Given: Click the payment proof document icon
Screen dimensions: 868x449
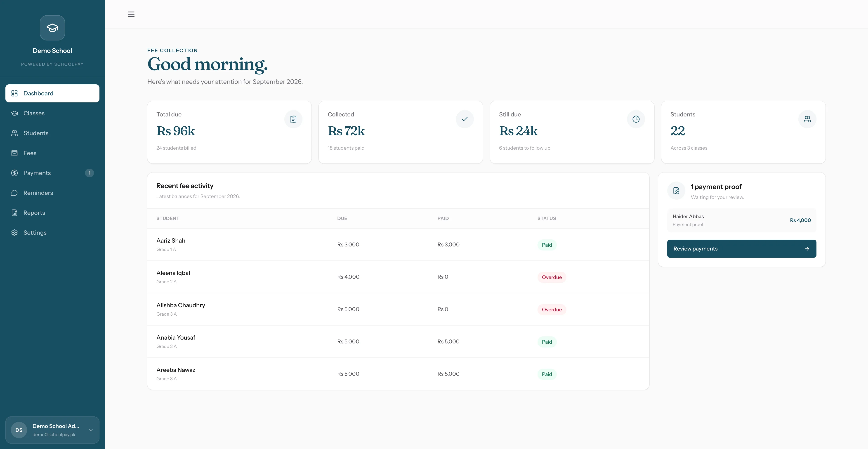Looking at the screenshot, I should tap(676, 191).
